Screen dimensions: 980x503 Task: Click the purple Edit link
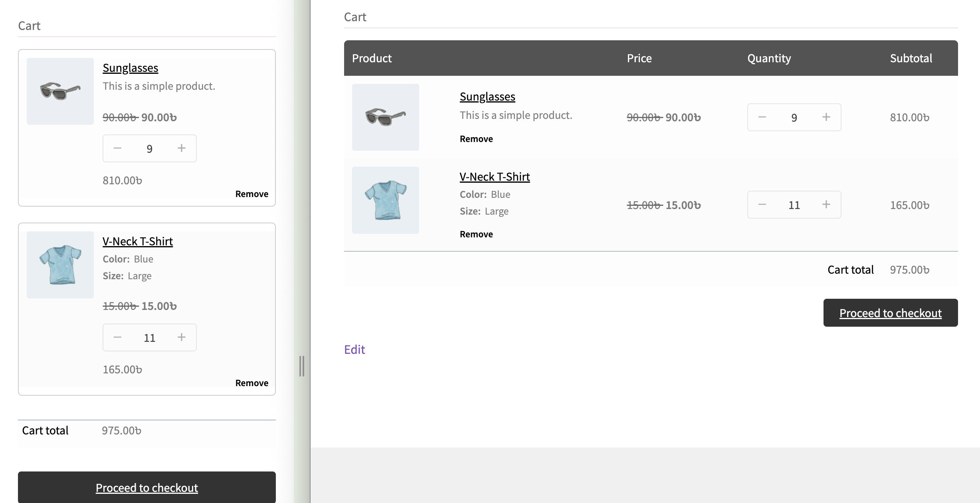(354, 349)
